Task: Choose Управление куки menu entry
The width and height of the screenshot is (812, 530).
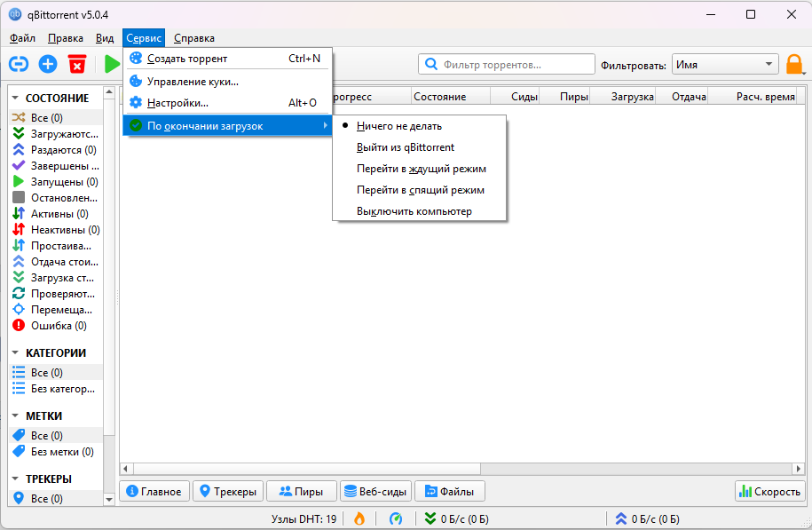Action: tap(228, 82)
